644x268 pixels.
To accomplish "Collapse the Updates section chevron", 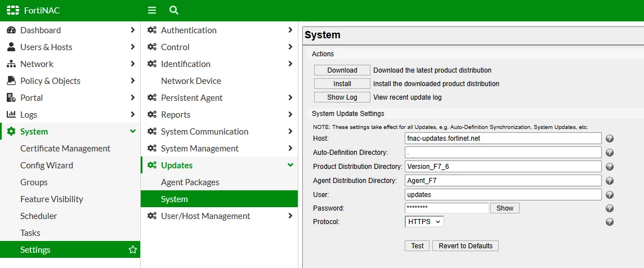I will tap(290, 165).
